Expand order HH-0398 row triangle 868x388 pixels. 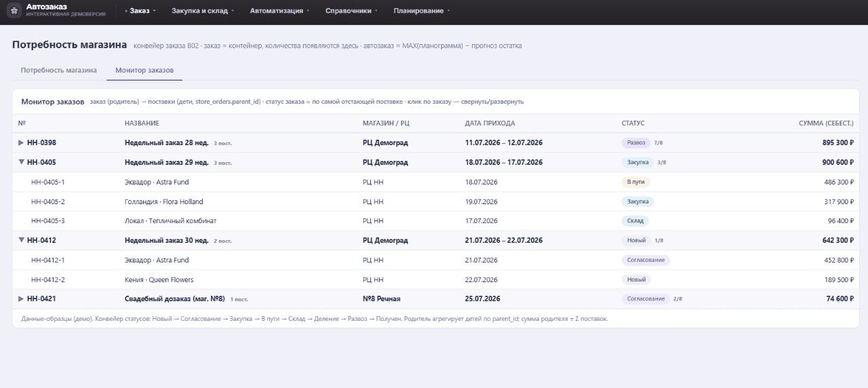click(x=21, y=143)
